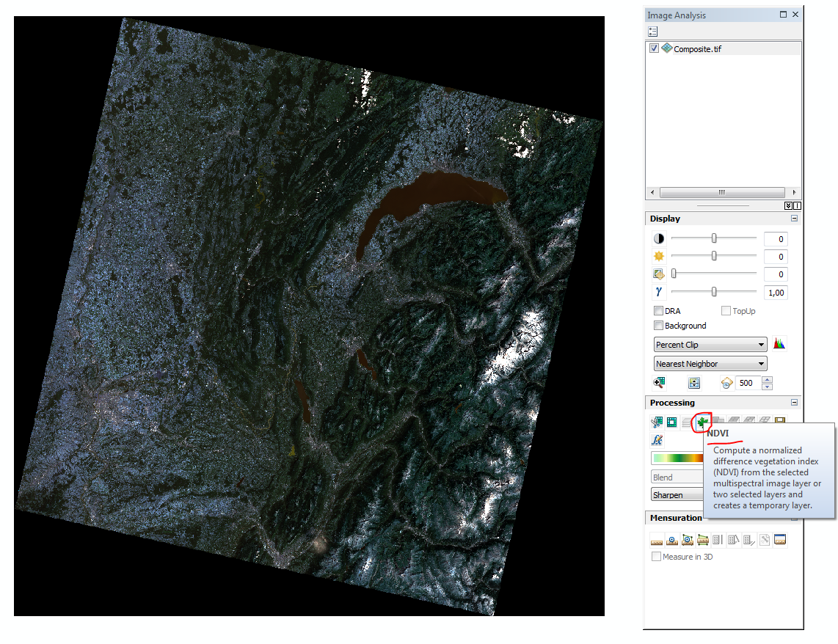Screen dimensions: 838x644
Task: Click the brightness slider handle
Action: click(714, 256)
